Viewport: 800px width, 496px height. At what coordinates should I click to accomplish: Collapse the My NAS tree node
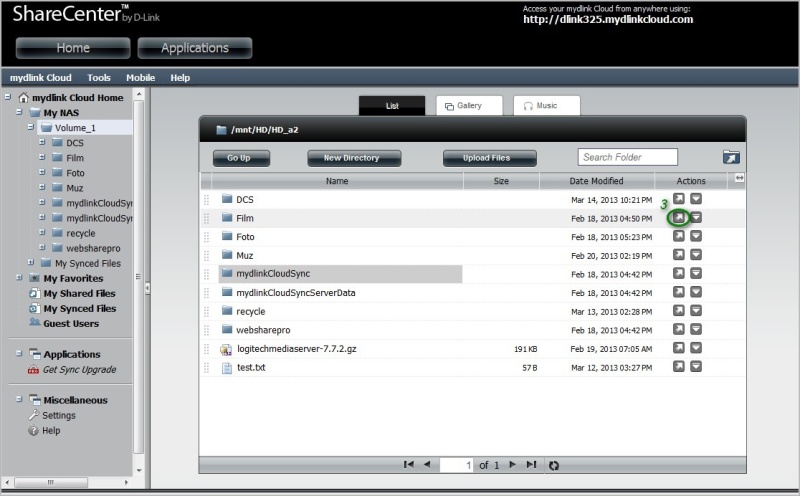coord(19,112)
